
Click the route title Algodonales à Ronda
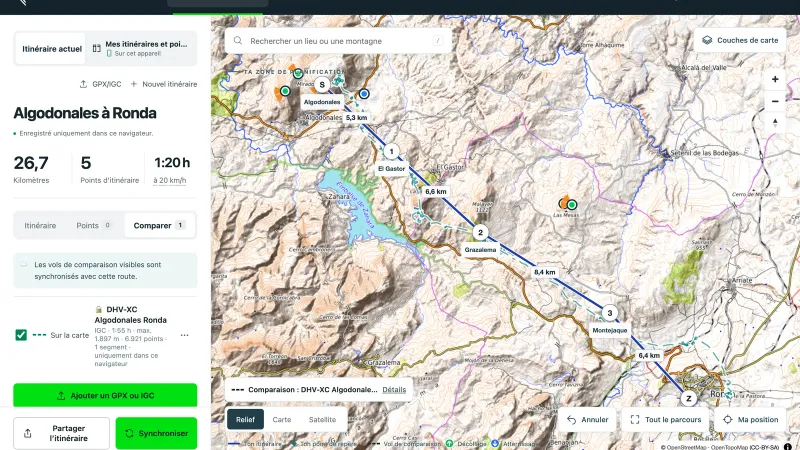tap(85, 113)
